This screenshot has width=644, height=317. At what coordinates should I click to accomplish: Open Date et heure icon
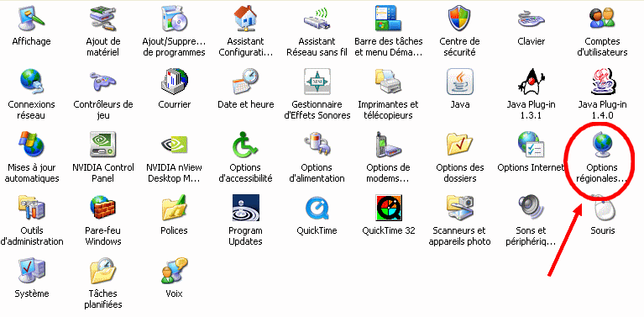pyautogui.click(x=246, y=82)
